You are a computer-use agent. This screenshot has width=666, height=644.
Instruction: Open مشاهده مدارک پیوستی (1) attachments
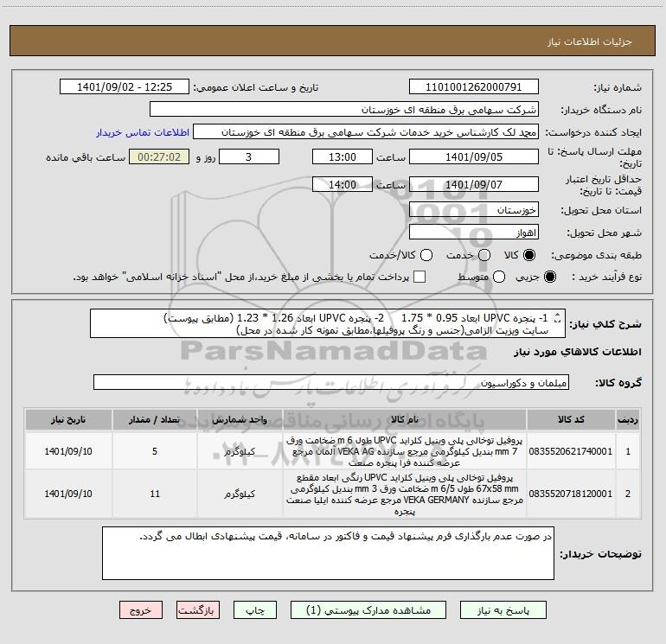pyautogui.click(x=368, y=610)
